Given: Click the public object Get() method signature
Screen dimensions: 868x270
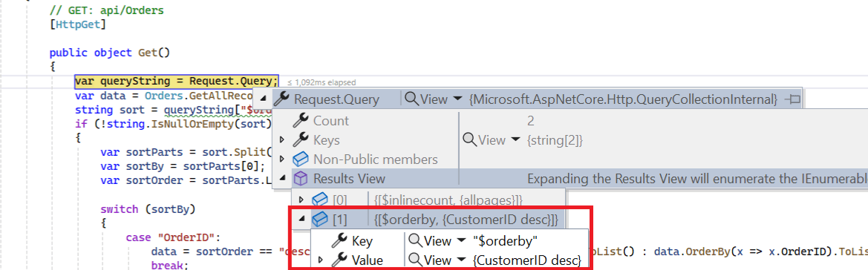Looking at the screenshot, I should (x=110, y=53).
